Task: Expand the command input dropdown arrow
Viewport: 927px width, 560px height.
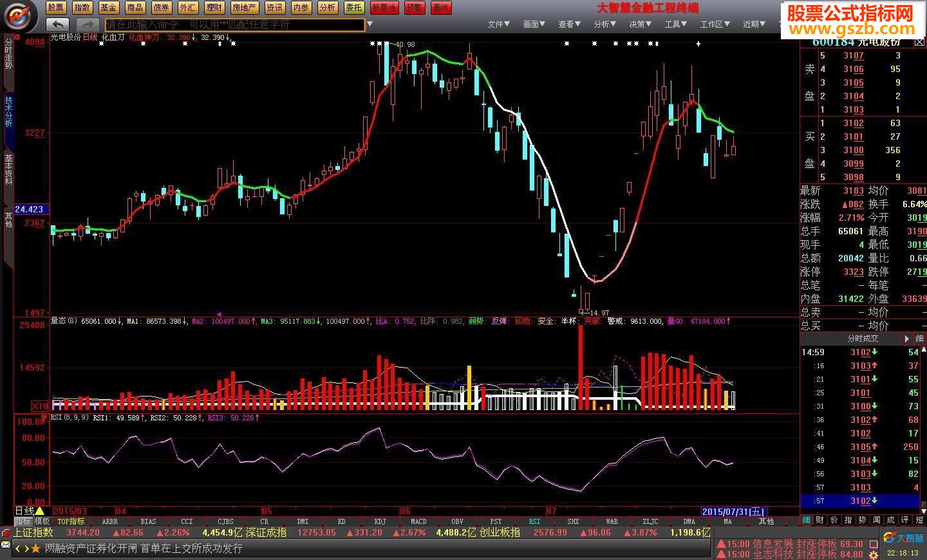Action: pyautogui.click(x=370, y=24)
